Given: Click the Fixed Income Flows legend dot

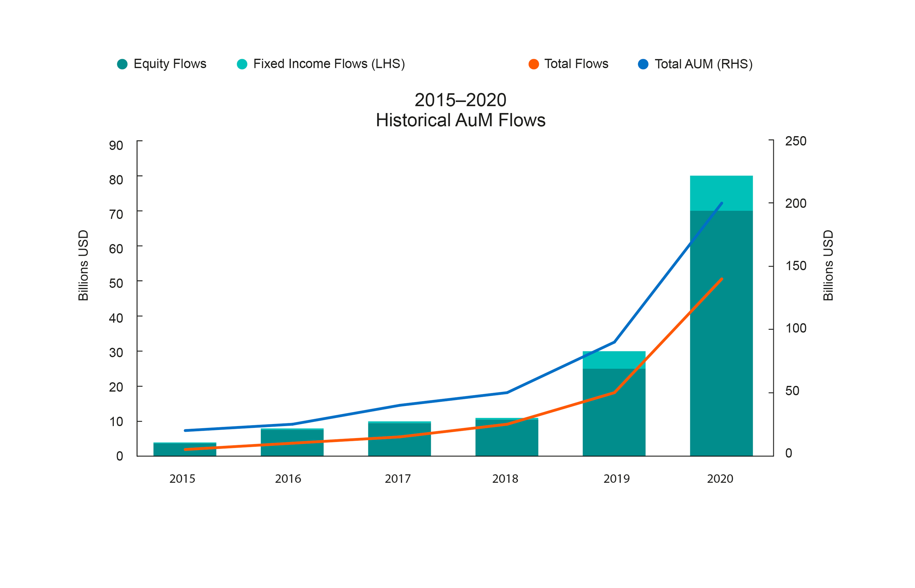Looking at the screenshot, I should [x=242, y=64].
